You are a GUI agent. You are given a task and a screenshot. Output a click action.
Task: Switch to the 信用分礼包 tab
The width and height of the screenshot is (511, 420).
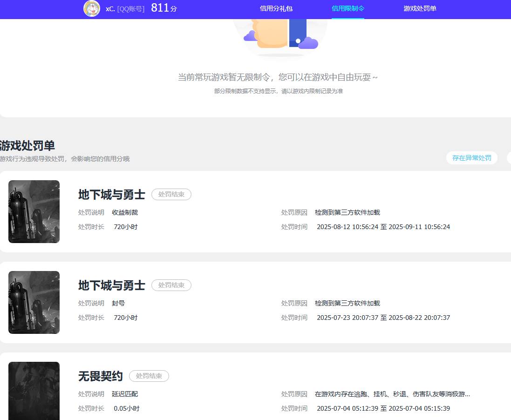tap(276, 8)
